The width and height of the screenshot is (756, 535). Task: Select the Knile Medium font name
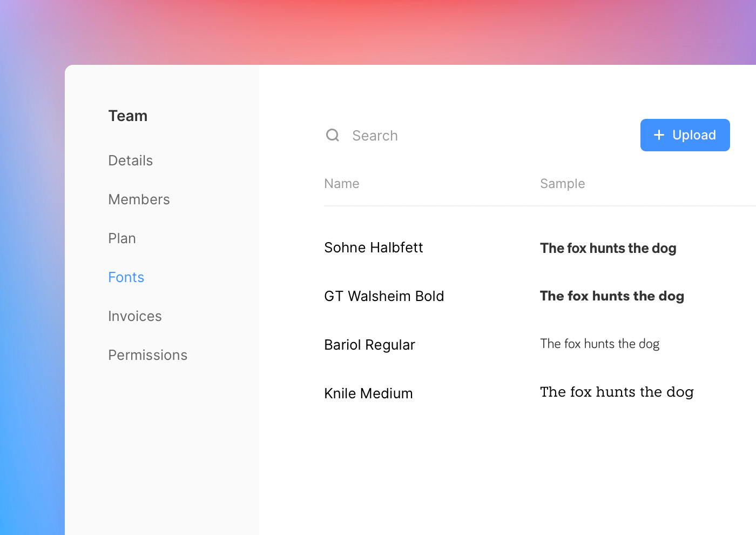click(x=369, y=393)
